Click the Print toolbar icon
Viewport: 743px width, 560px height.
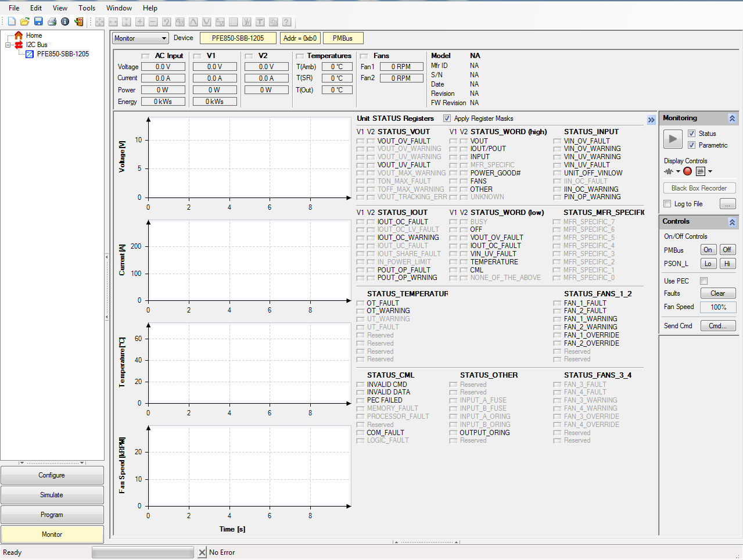52,21
